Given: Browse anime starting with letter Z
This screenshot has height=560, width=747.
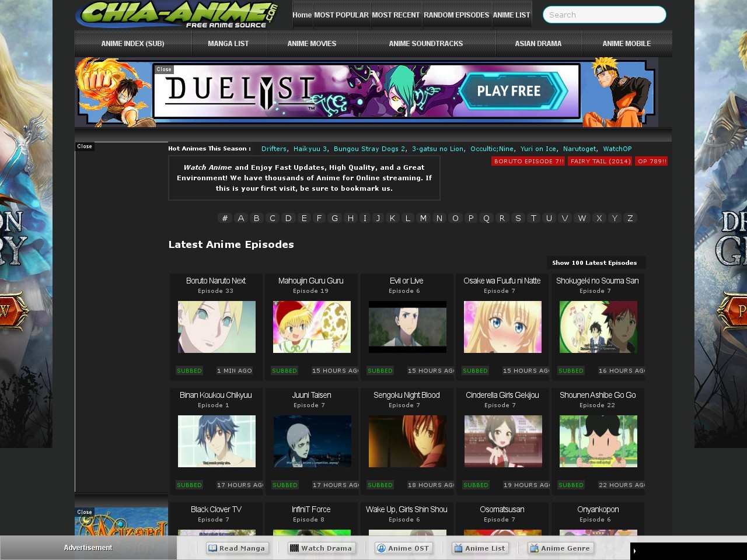Looking at the screenshot, I should coord(630,218).
